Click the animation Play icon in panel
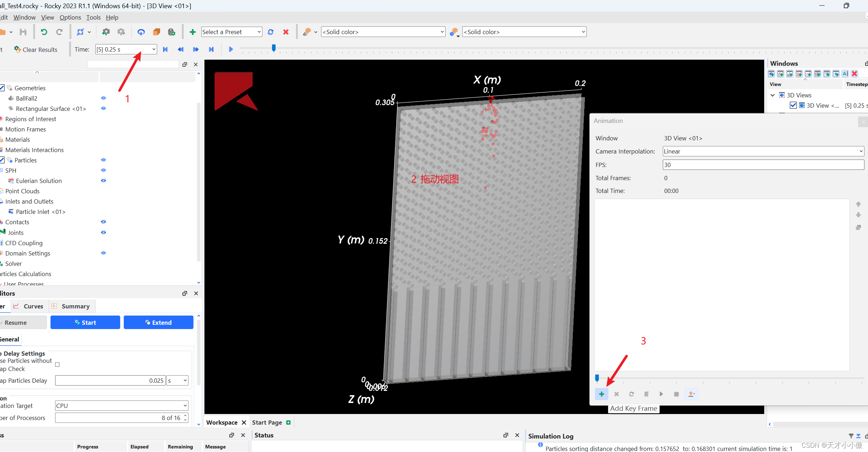The image size is (868, 452). pyautogui.click(x=661, y=394)
